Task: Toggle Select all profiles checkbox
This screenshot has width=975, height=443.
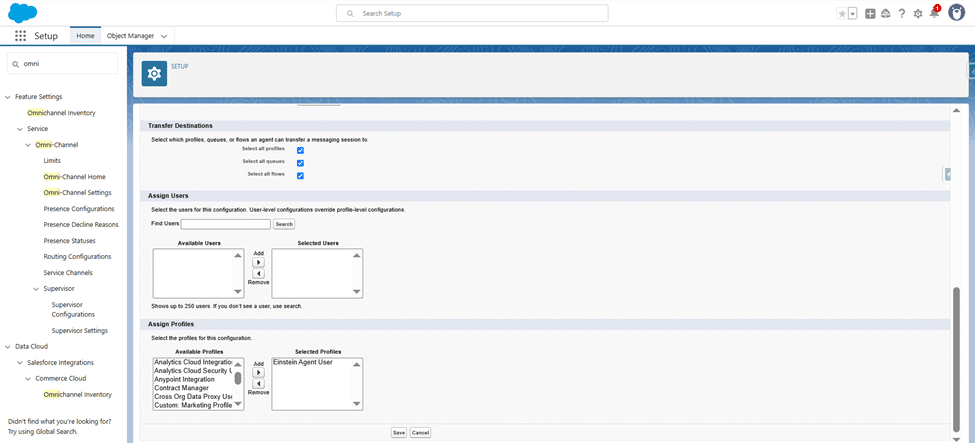Action: click(x=300, y=151)
